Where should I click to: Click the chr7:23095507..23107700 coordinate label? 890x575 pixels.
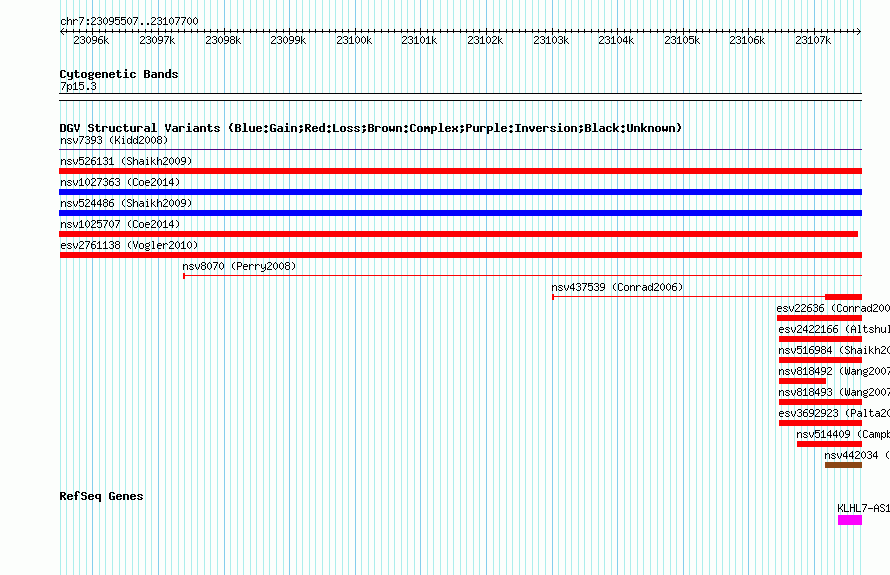coord(129,21)
